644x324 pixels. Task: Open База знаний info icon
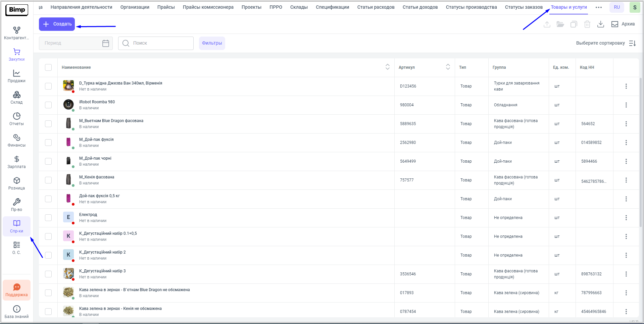(x=16, y=312)
